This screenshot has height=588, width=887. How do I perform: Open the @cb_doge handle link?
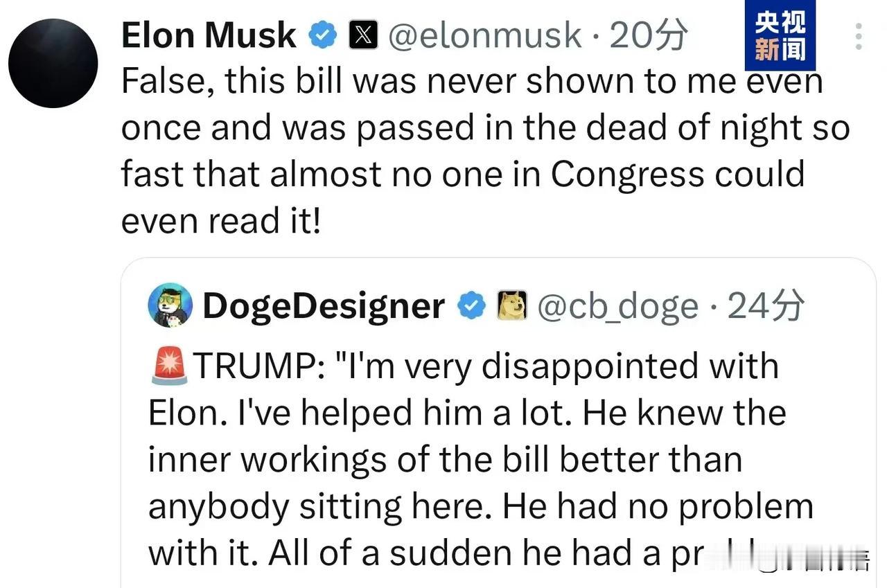pos(617,305)
